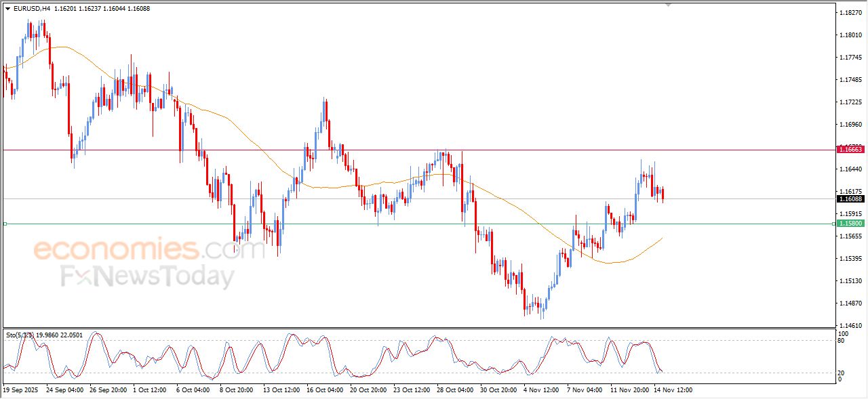Image resolution: width=868 pixels, height=399 pixels.
Task: Click the 7 Nov 04:00 date label
Action: point(585,390)
